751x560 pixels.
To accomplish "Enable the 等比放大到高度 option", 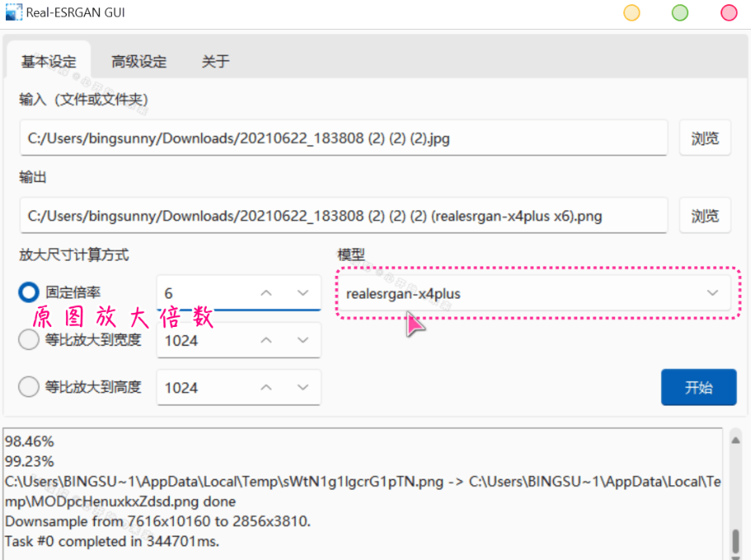I will coord(28,387).
